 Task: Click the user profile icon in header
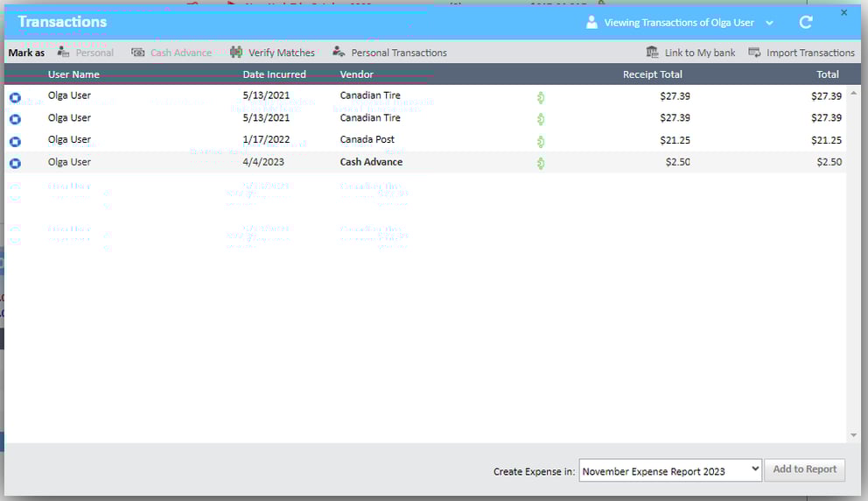coord(591,22)
